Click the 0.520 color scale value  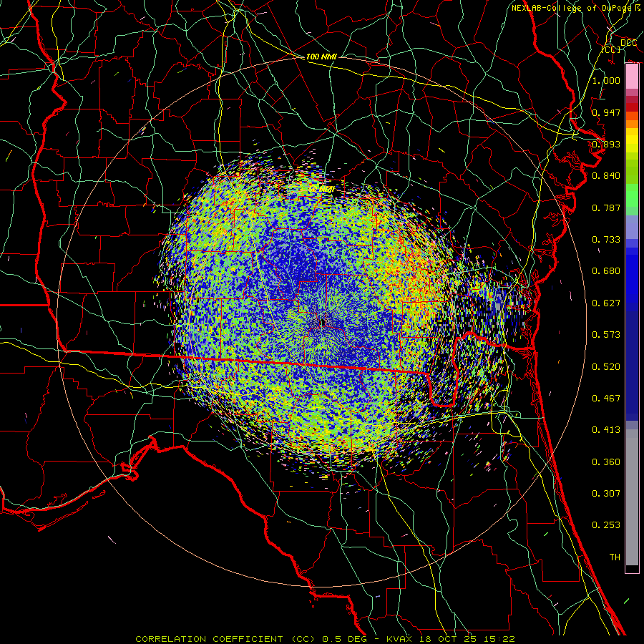606,367
